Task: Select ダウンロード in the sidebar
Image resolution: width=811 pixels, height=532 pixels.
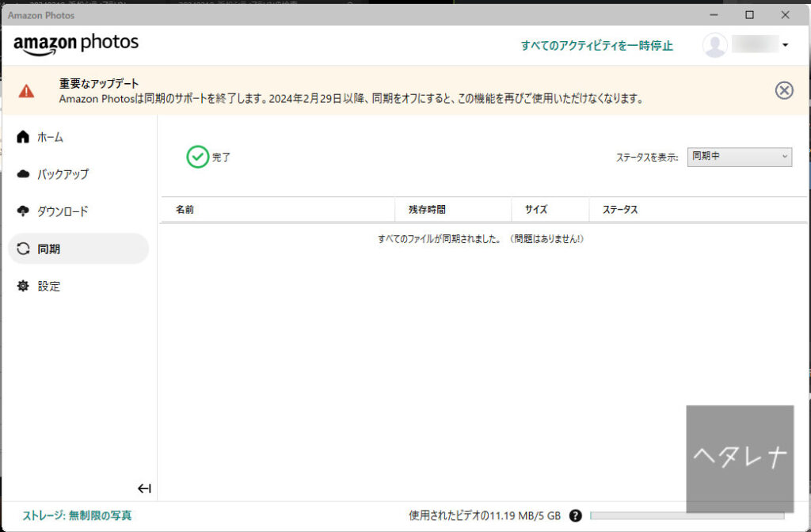Action: click(x=63, y=211)
